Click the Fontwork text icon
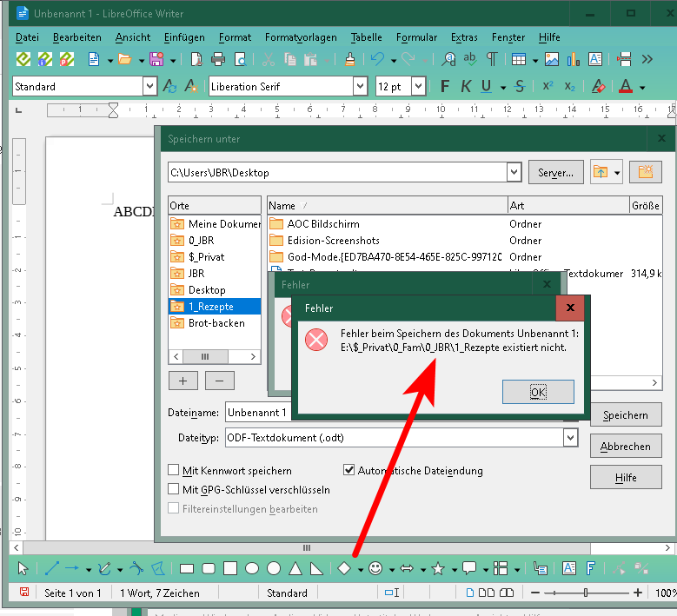This screenshot has width=677, height=616. point(591,568)
